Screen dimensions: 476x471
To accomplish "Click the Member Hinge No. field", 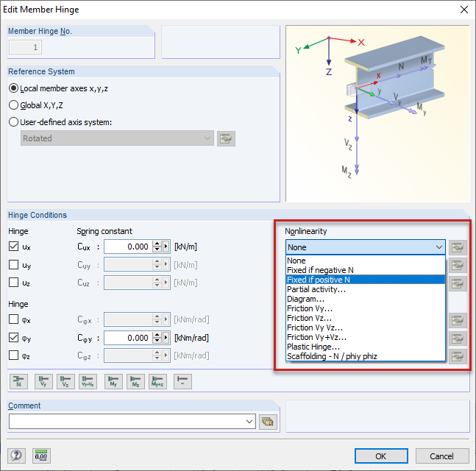I will 25,47.
